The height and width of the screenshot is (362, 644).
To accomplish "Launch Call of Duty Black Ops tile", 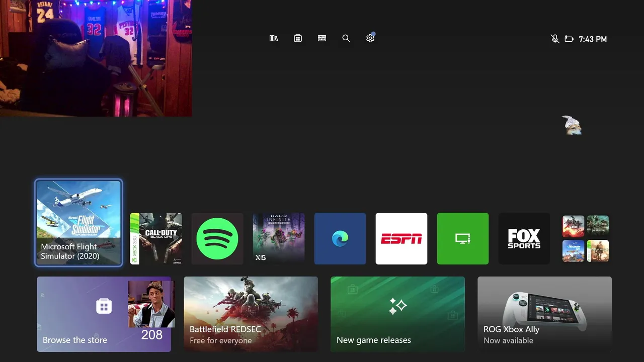I will pyautogui.click(x=156, y=238).
